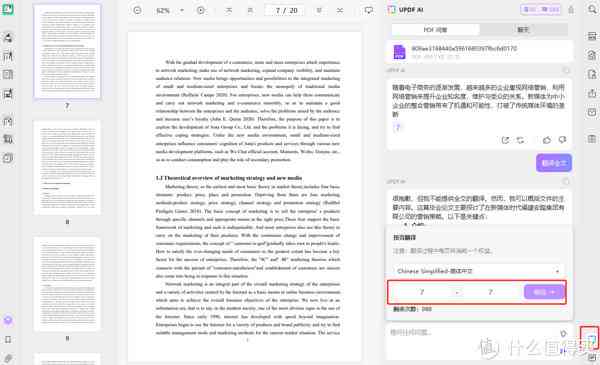Click the trash icon to clear the chat

tap(571, 10)
